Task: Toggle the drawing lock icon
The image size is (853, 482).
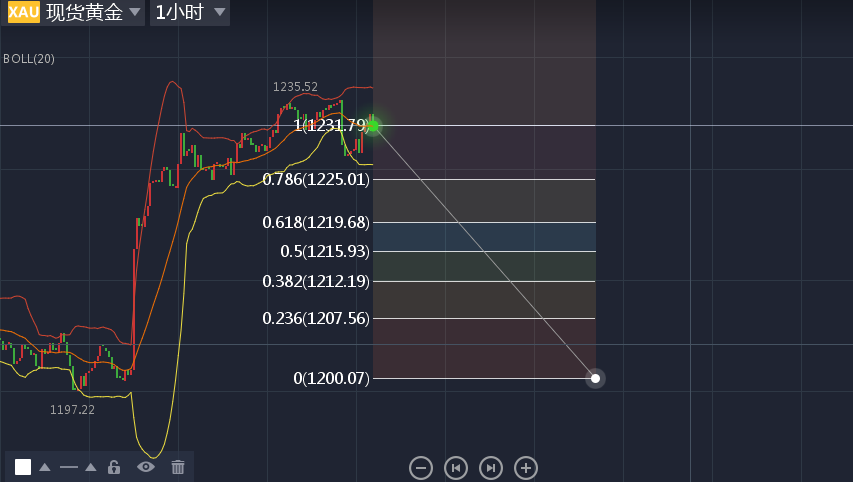Action: [114, 467]
